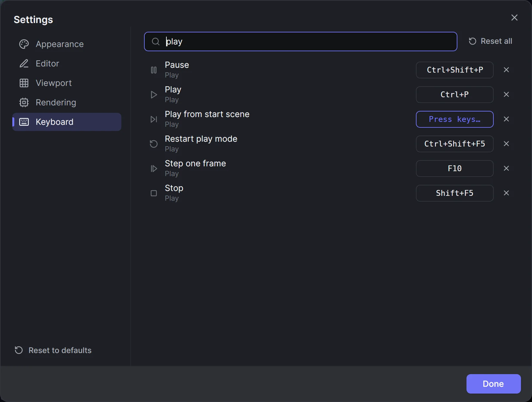Screen dimensions: 532x402
Task: Click the Stop square icon
Action: click(154, 193)
